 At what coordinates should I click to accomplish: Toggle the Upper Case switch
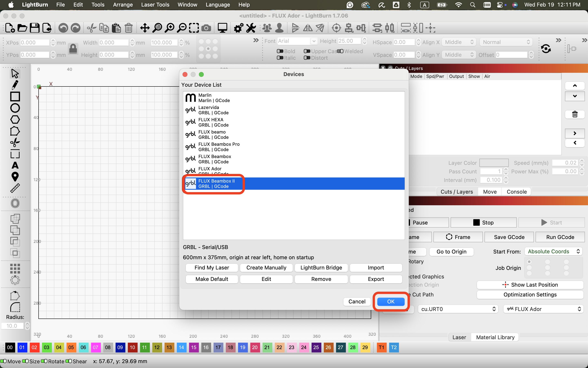[x=307, y=51]
